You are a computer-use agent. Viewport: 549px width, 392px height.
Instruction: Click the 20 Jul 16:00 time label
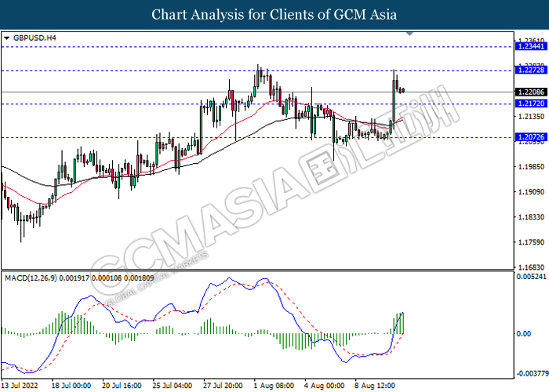point(122,386)
